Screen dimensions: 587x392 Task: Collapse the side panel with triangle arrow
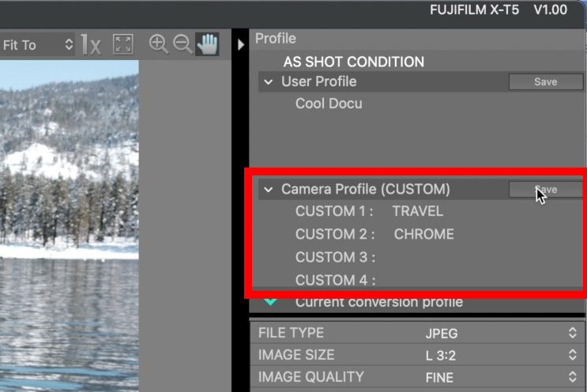coord(241,45)
